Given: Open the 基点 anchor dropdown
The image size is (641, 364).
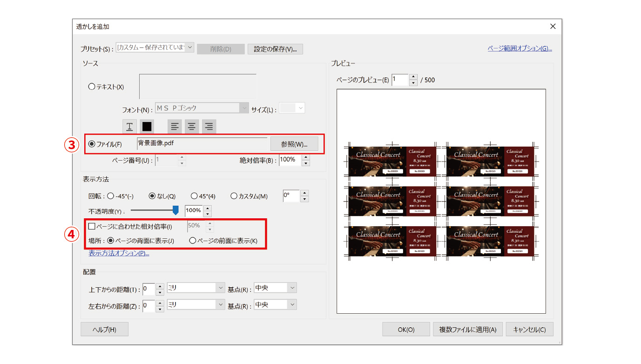Looking at the screenshot, I should pos(291,287).
